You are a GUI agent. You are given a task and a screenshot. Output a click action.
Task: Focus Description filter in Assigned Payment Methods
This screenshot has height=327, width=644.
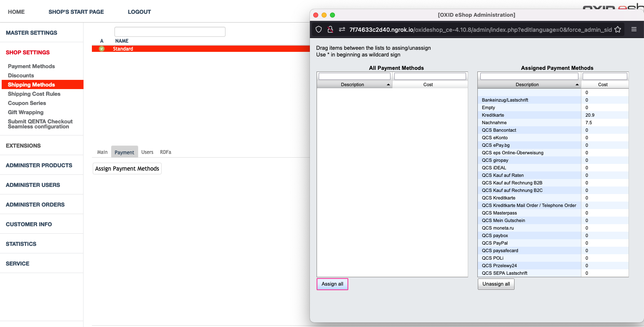tap(530, 76)
